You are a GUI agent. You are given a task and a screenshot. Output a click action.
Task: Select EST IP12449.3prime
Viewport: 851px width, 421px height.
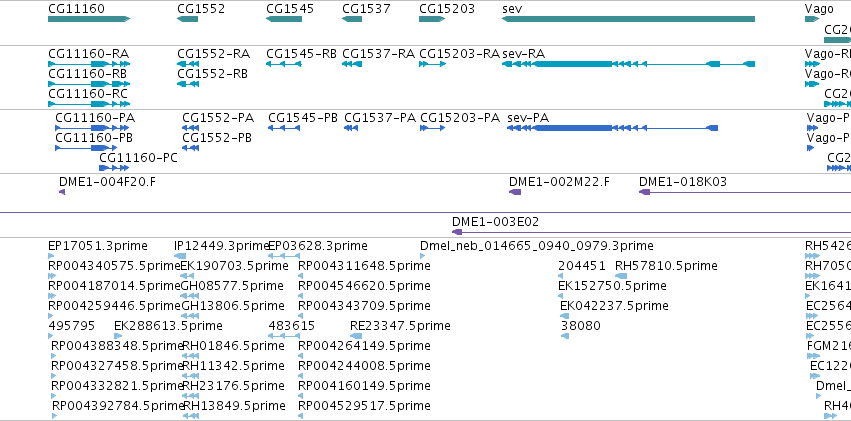click(x=180, y=256)
